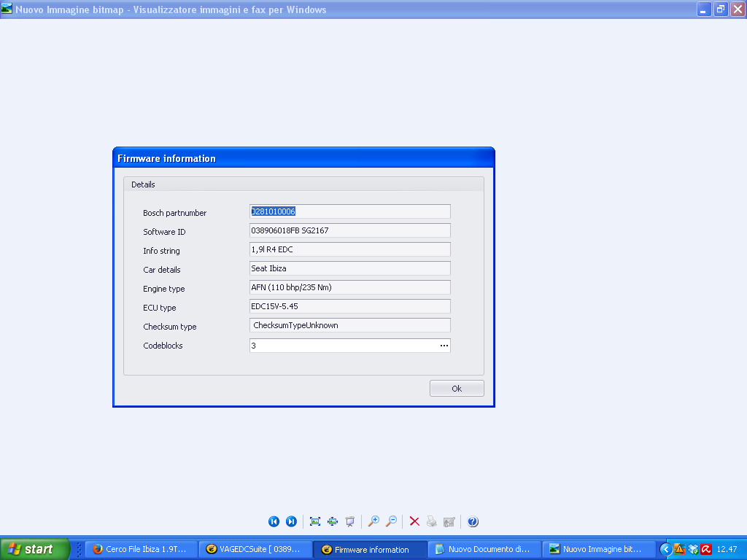Viewport: 747px width, 560px height.
Task: Switch to the Firefox Cerco File Ibiza window
Action: [x=141, y=549]
